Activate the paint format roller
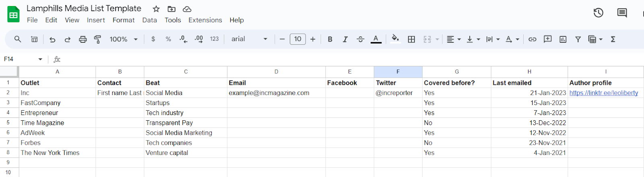Screen dimensions: 644x177 coord(97,39)
